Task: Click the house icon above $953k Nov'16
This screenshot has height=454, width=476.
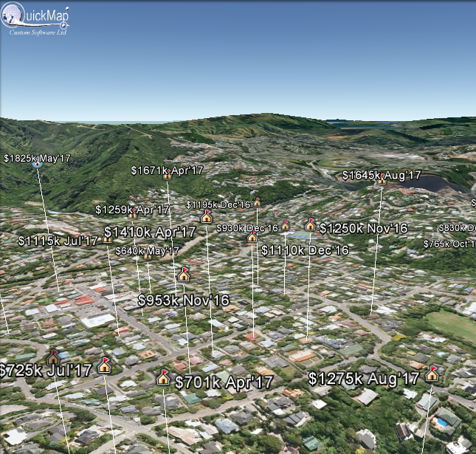Action: pyautogui.click(x=184, y=275)
